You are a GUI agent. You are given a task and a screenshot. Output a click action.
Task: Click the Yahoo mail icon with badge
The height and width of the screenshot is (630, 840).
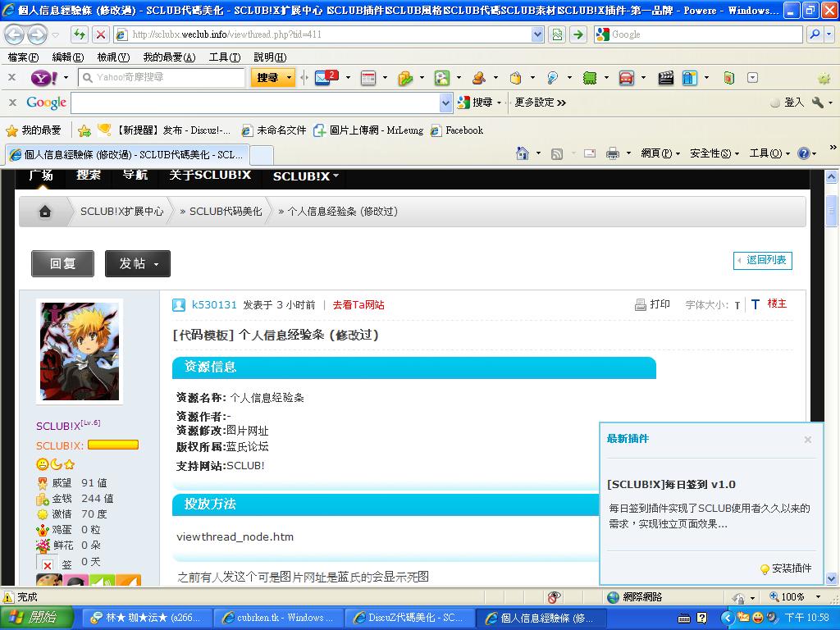point(326,78)
